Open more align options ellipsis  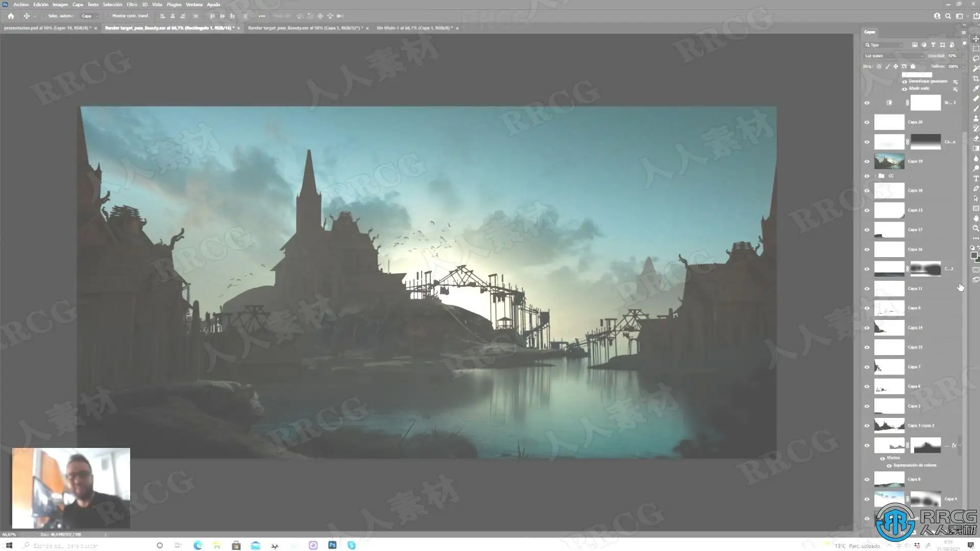262,16
